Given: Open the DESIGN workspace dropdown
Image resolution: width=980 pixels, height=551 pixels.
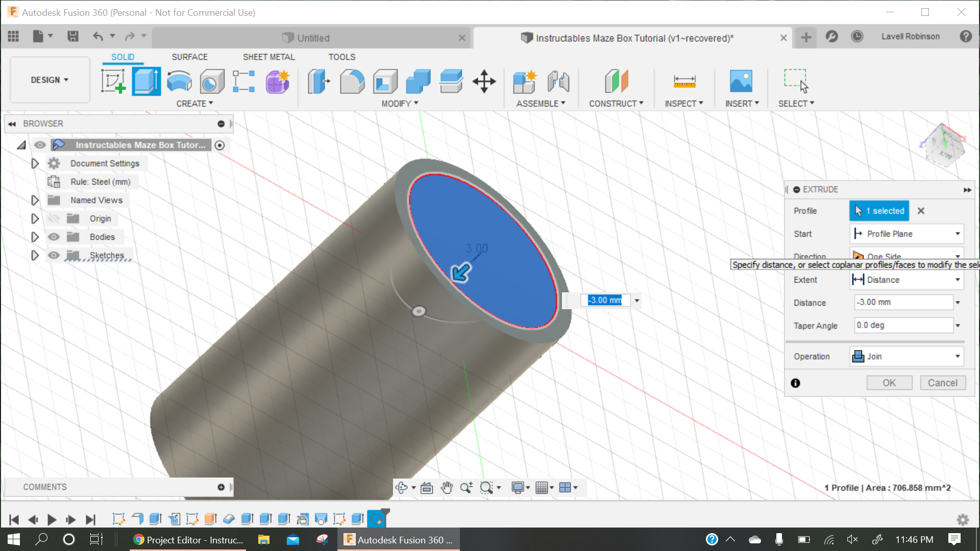Looking at the screenshot, I should (x=50, y=80).
